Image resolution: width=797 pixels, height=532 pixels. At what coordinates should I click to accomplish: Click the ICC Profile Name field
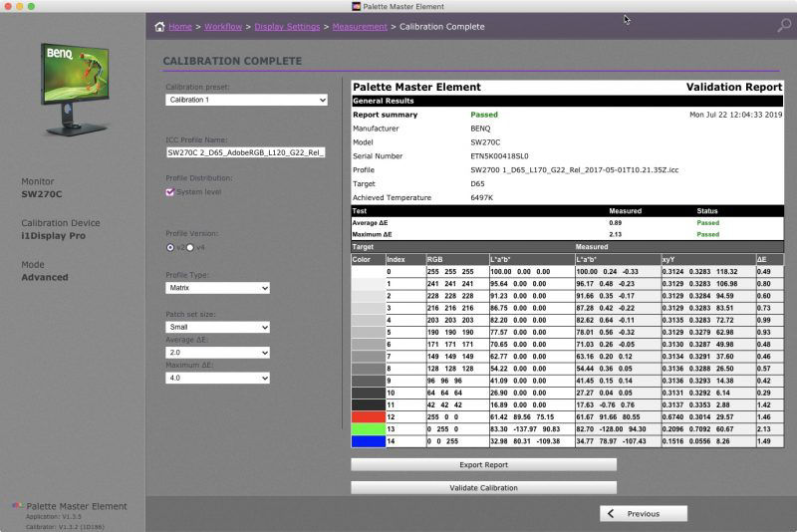point(245,152)
